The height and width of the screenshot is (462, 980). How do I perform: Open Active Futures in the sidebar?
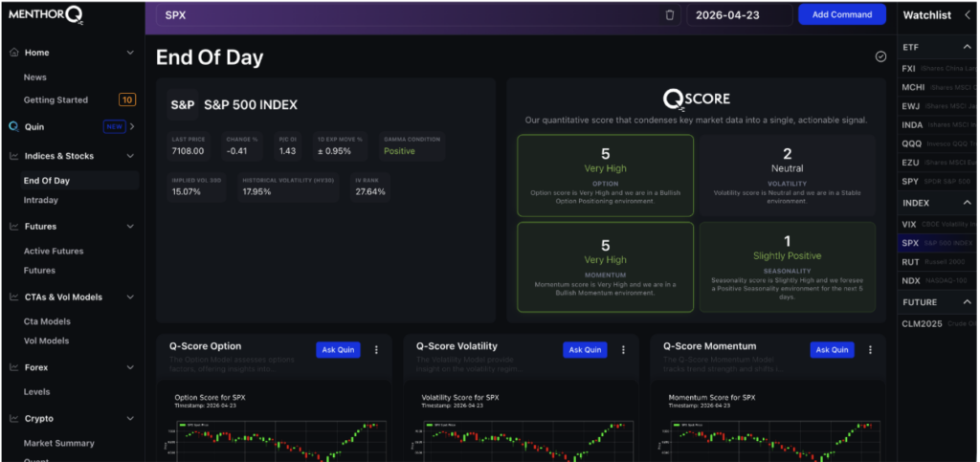[54, 251]
